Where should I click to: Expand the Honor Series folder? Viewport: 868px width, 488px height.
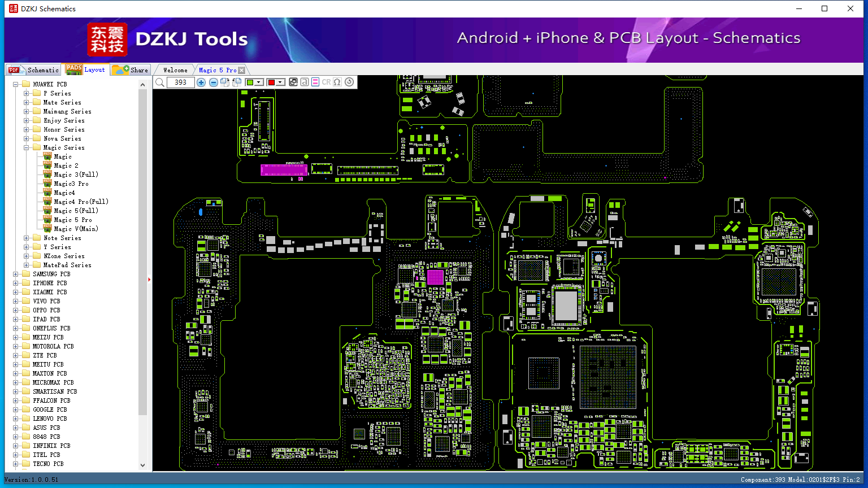pos(27,129)
